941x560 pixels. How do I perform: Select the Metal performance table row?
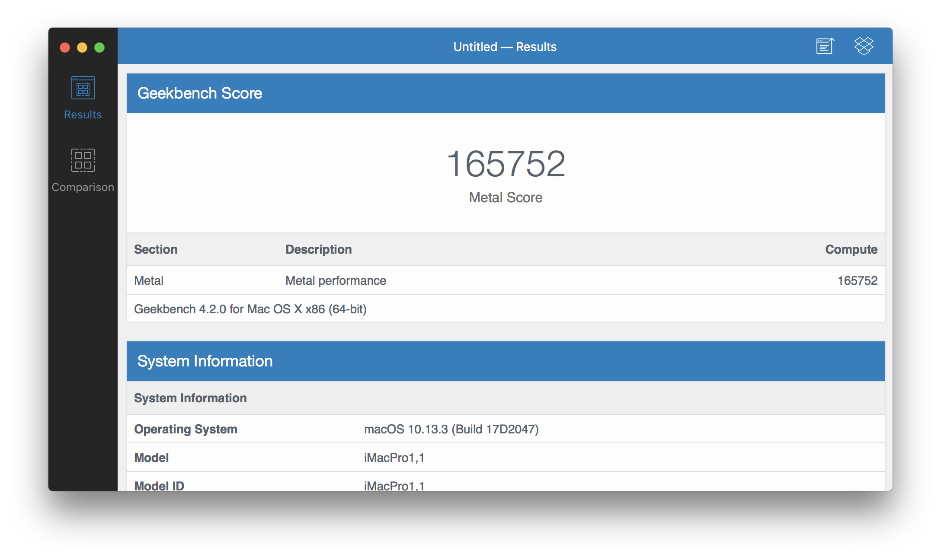tap(336, 280)
